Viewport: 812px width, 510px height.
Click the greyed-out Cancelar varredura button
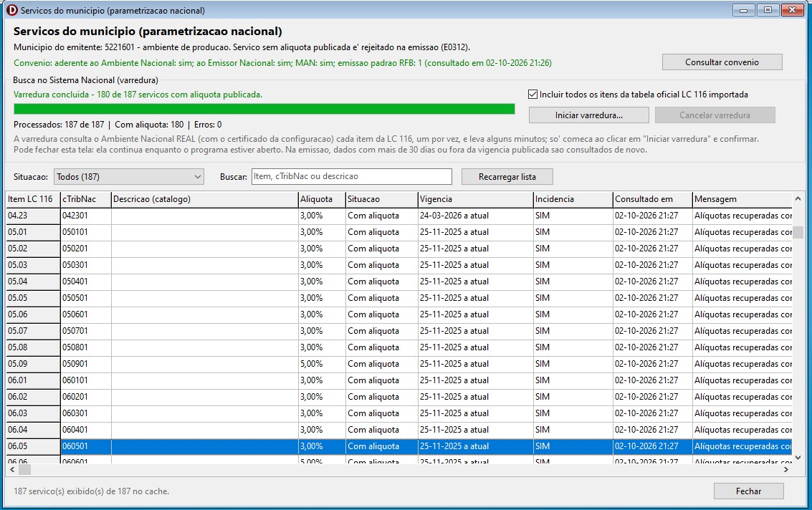click(715, 115)
